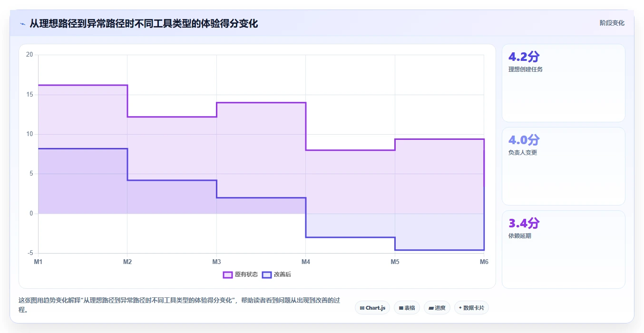
Task: Click the M6 x-axis label
Action: 484,262
